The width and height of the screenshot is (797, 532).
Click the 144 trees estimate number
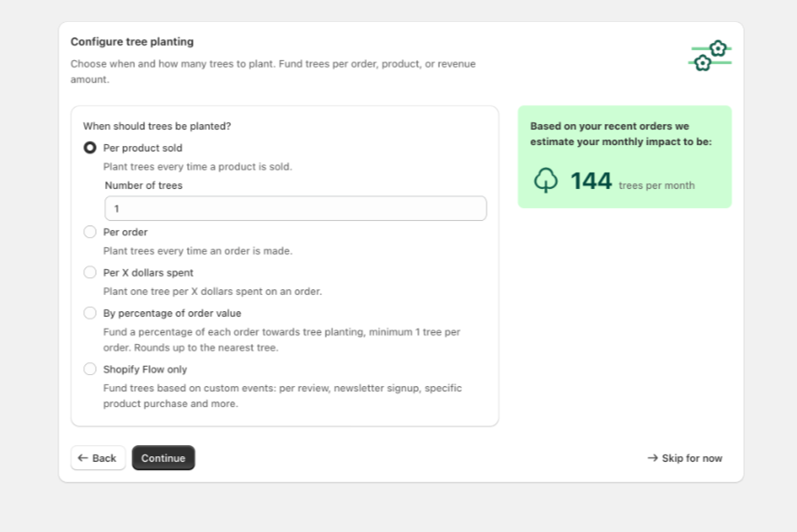[591, 181]
